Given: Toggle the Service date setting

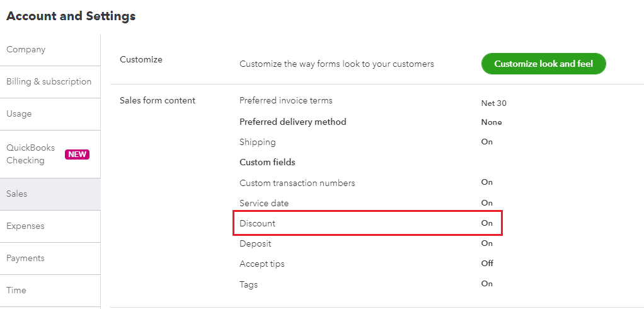Looking at the screenshot, I should (486, 203).
